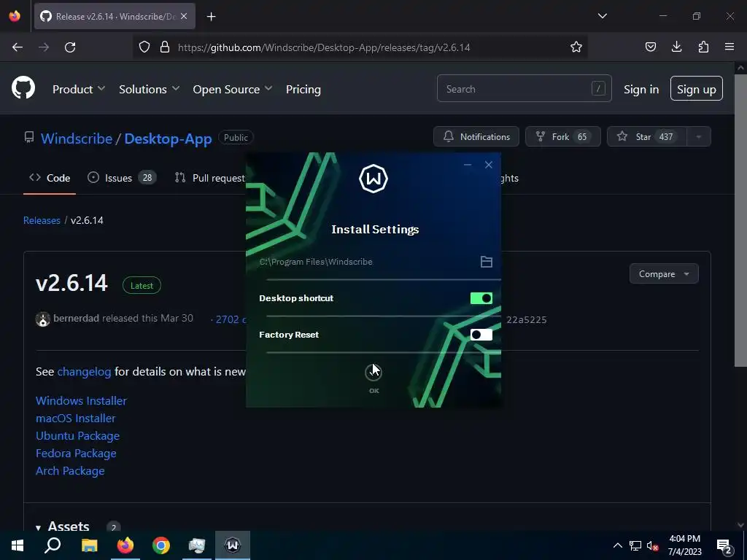Open bernerdad's profile name link

click(76, 318)
